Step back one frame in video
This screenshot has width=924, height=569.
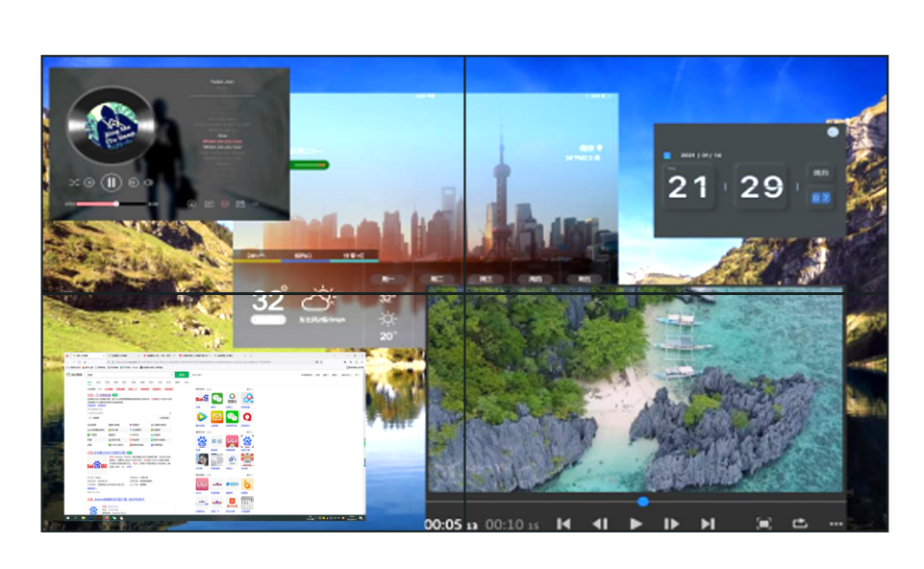pos(599,524)
